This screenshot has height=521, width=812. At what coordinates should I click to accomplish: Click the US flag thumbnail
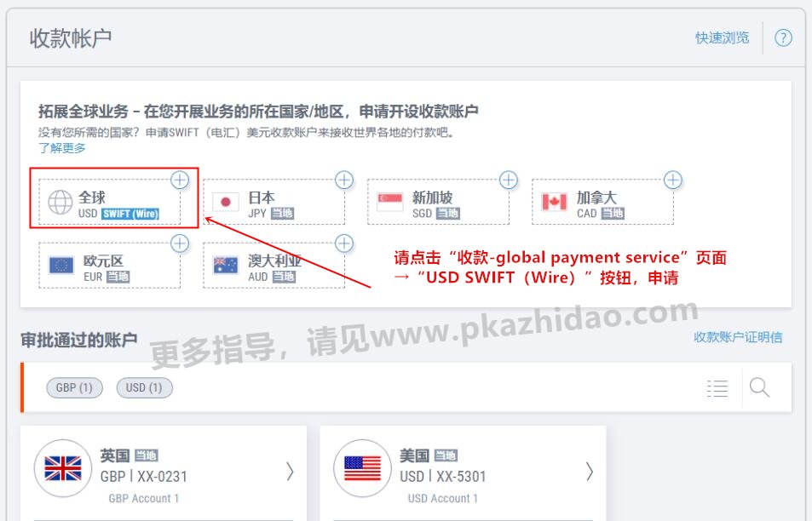362,468
